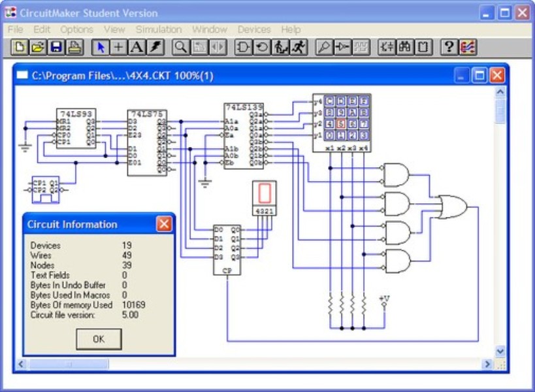Run the simulation with the running man icon

[297, 46]
